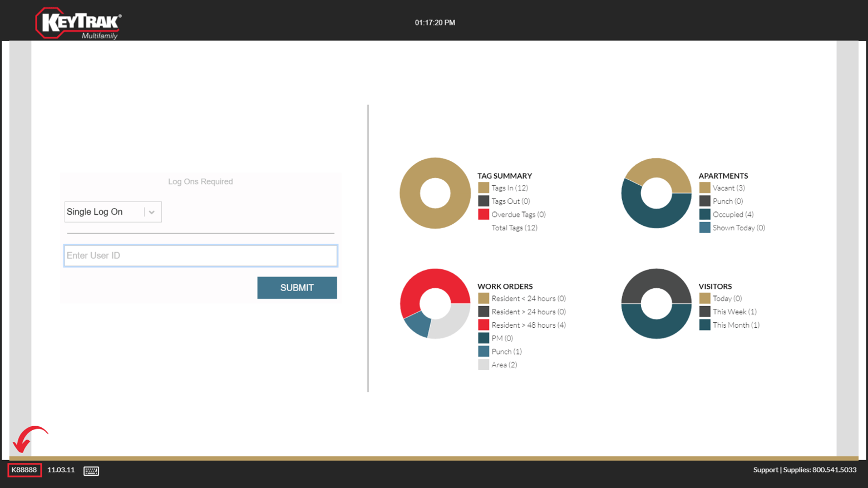Open the on-screen keyboard icon
Image resolution: width=868 pixels, height=488 pixels.
coord(91,470)
